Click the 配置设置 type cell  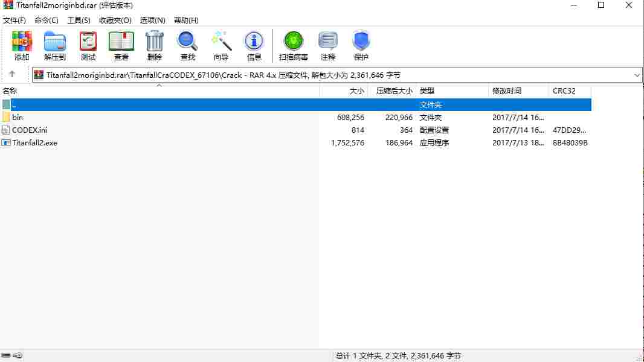point(434,130)
